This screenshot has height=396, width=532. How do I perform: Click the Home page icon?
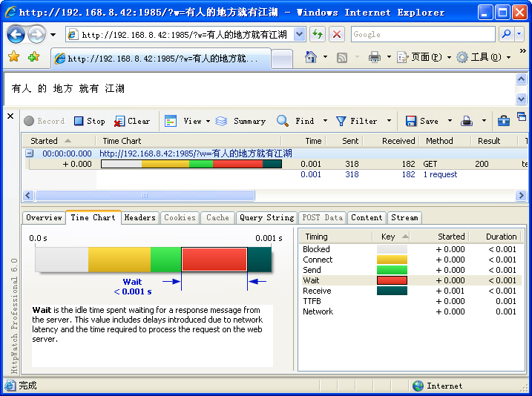point(311,57)
